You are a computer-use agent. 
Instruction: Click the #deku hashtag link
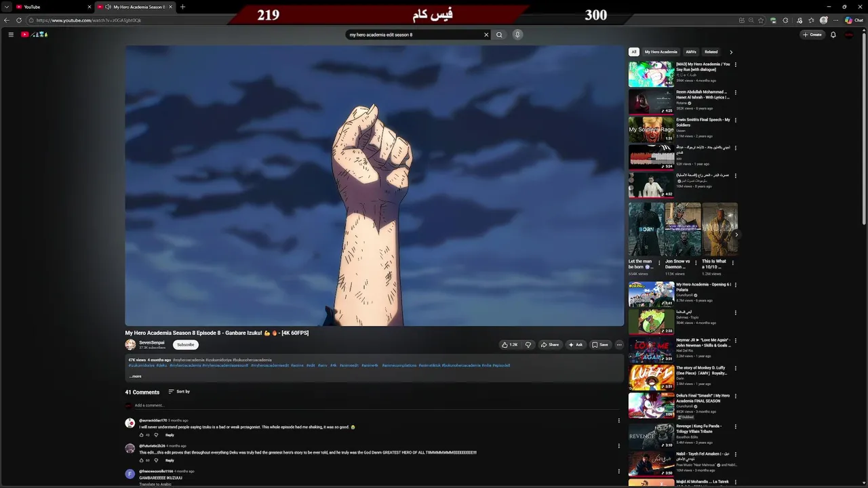point(161,365)
